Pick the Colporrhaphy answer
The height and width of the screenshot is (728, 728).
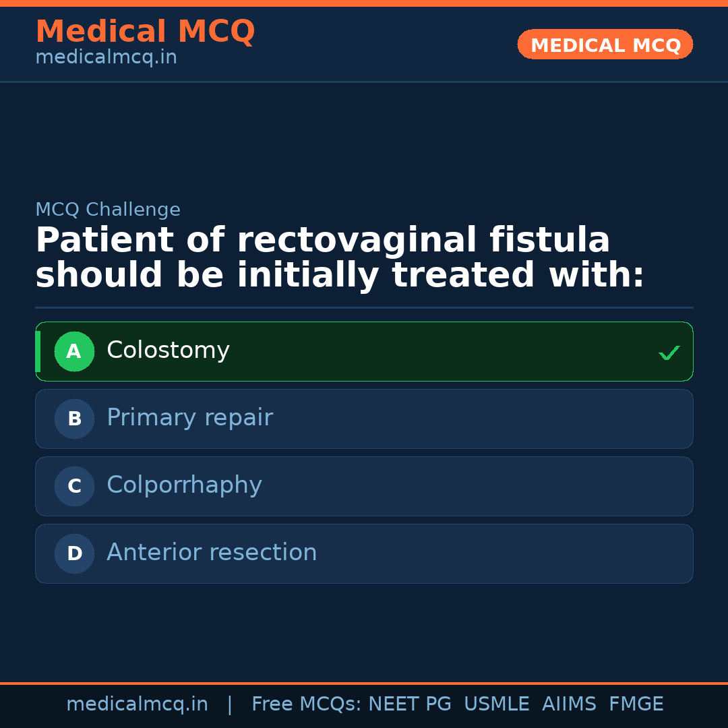tap(184, 485)
